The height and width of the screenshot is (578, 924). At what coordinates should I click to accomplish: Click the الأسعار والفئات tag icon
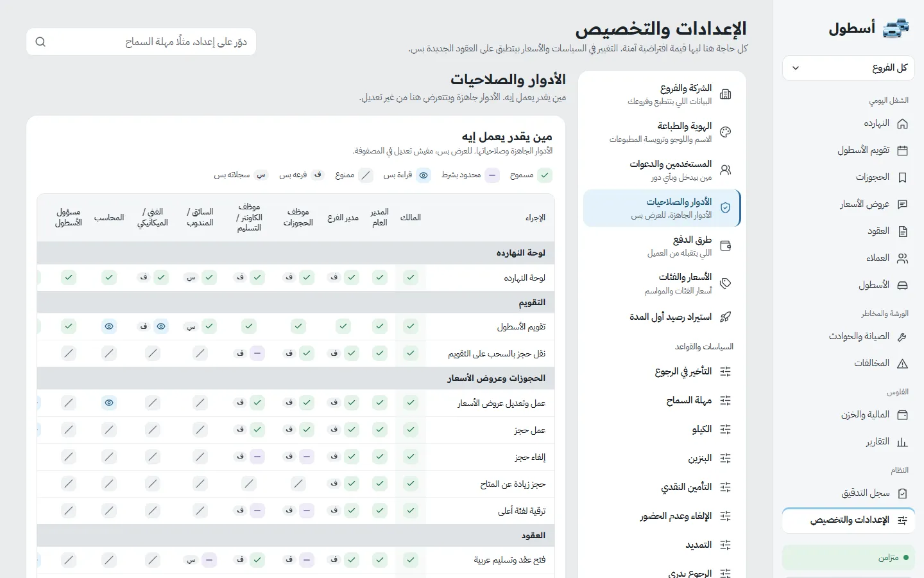(726, 283)
